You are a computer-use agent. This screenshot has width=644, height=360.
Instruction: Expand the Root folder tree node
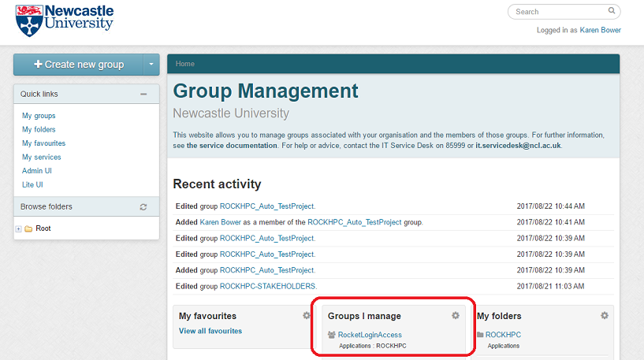[x=18, y=228]
